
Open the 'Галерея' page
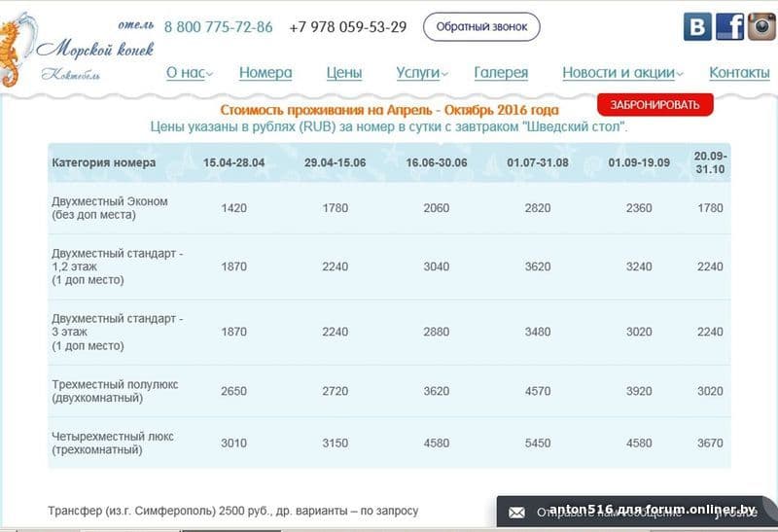coord(501,72)
